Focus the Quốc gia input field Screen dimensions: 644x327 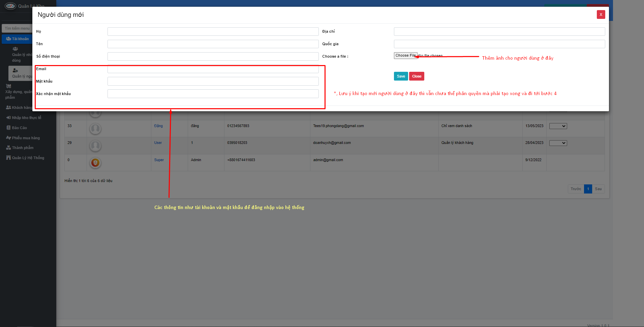499,44
